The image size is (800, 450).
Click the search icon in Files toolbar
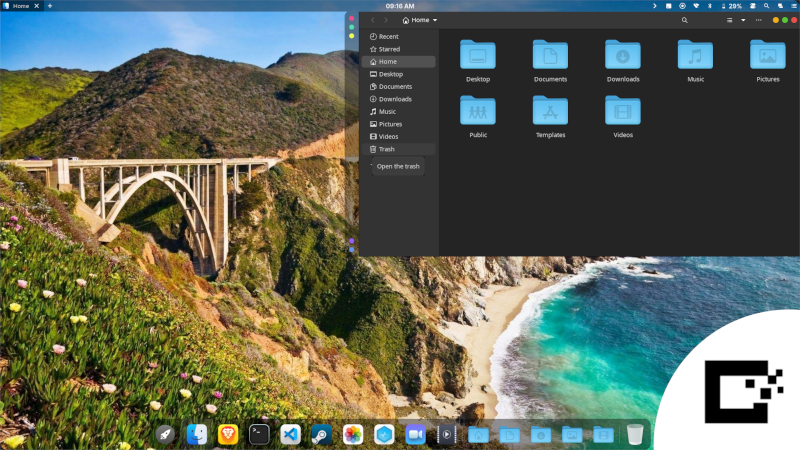pos(685,20)
